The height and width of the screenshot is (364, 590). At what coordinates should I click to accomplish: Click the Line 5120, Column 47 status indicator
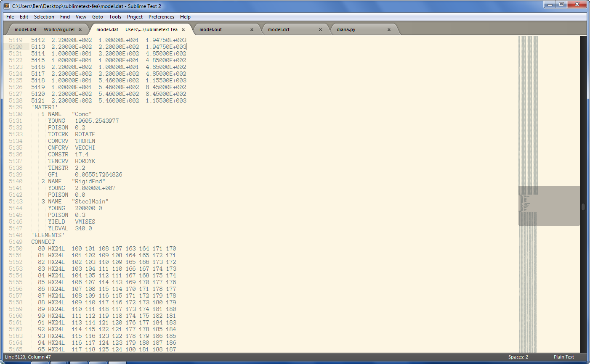pyautogui.click(x=27, y=357)
